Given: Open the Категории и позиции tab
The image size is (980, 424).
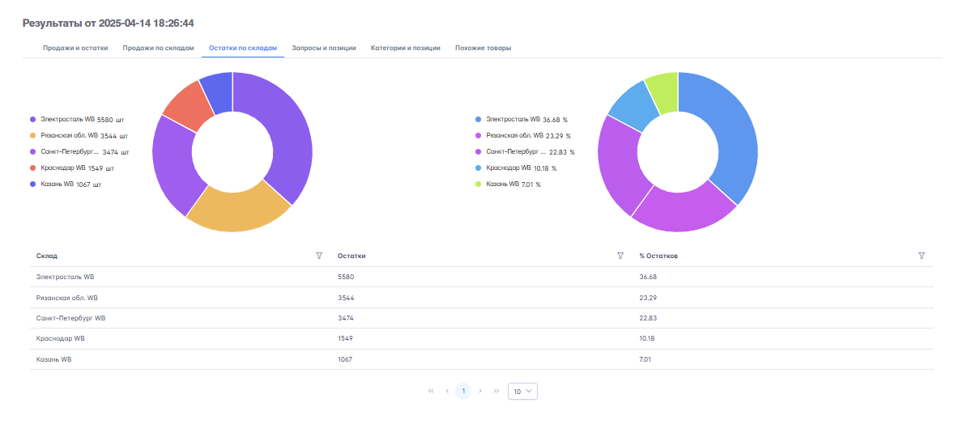Looking at the screenshot, I should coord(405,48).
